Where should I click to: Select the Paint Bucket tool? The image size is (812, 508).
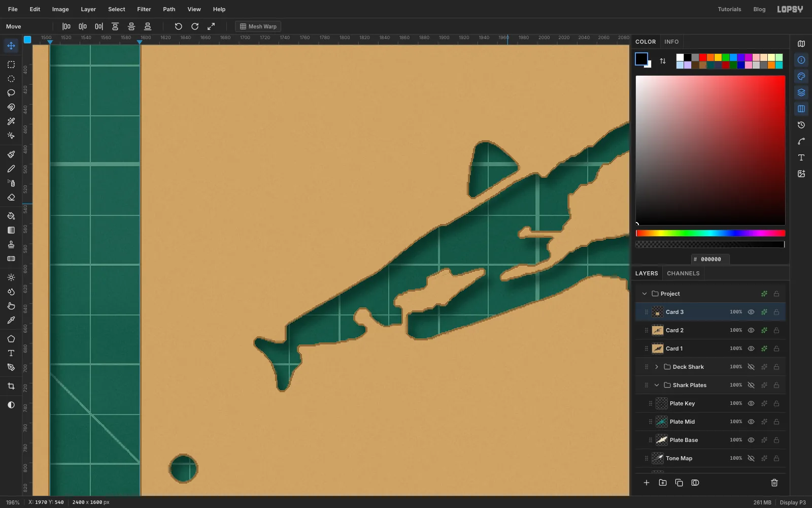[x=11, y=216]
